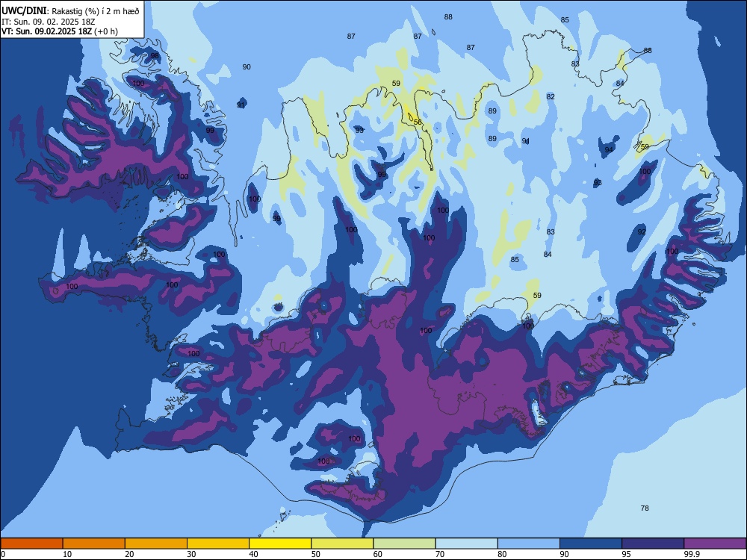This screenshot has width=747, height=560.
Task: Click the legend tick label 50
Action: tap(316, 554)
